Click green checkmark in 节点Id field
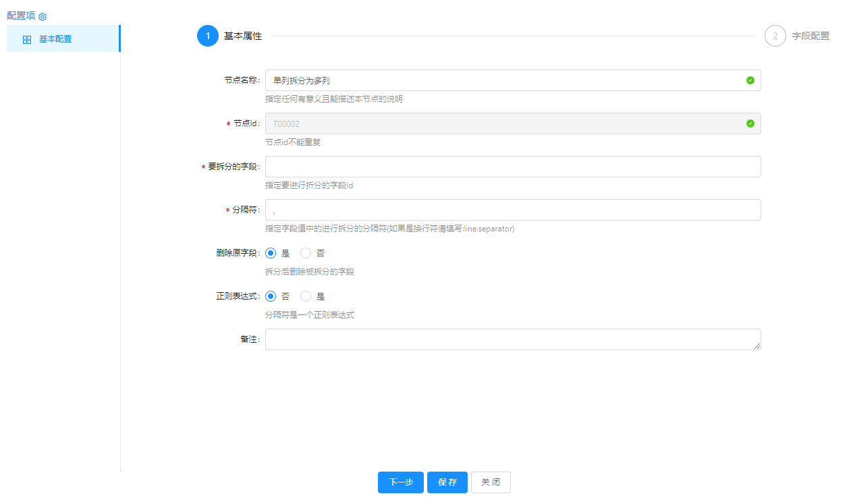 pyautogui.click(x=750, y=123)
